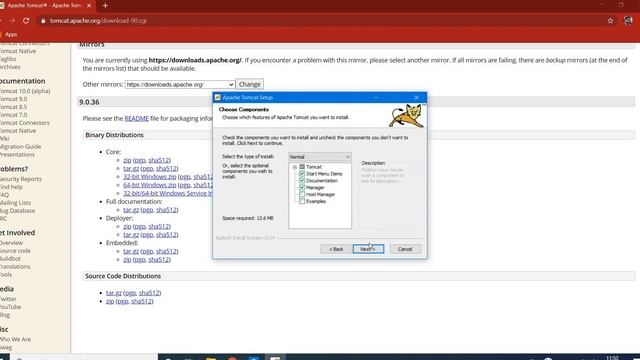Open the Chrome profile avatar
Screen dimensions: 640x360
[628, 20]
